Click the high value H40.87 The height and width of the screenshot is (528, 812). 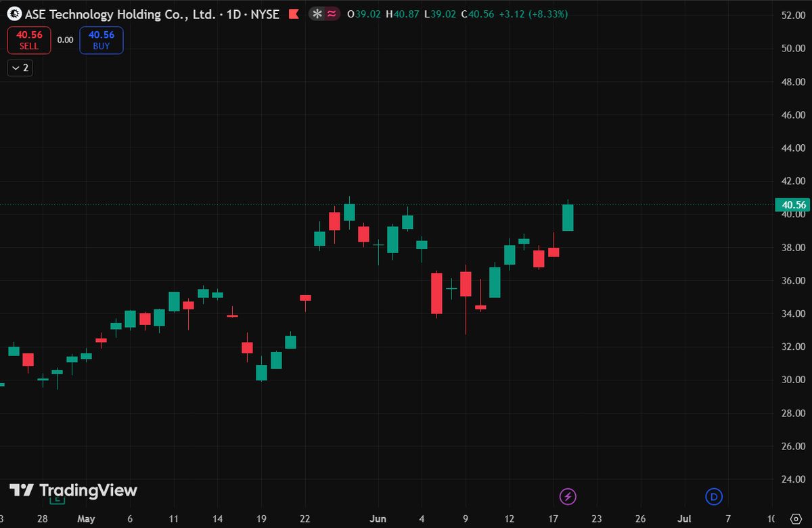click(x=402, y=14)
